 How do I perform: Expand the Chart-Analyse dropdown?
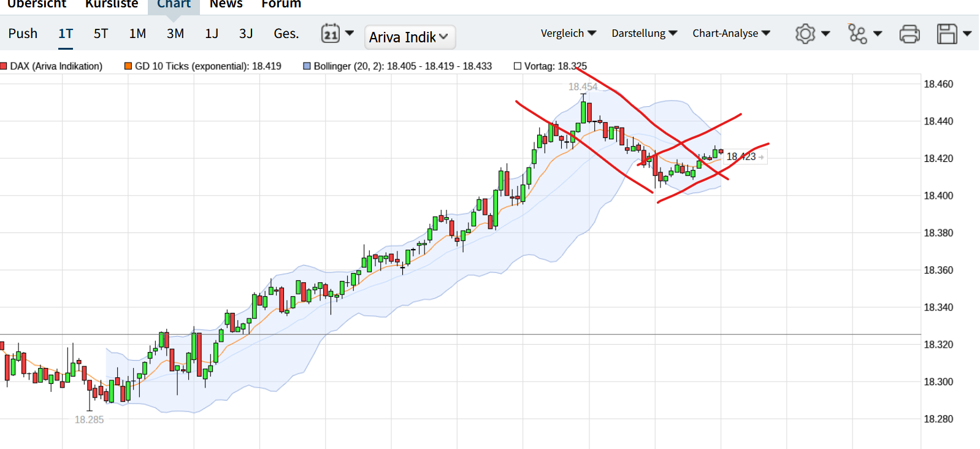(x=731, y=33)
